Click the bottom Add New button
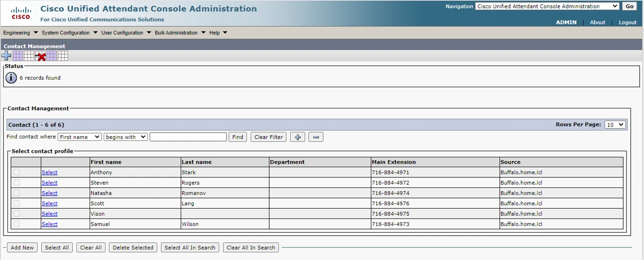 click(x=22, y=248)
